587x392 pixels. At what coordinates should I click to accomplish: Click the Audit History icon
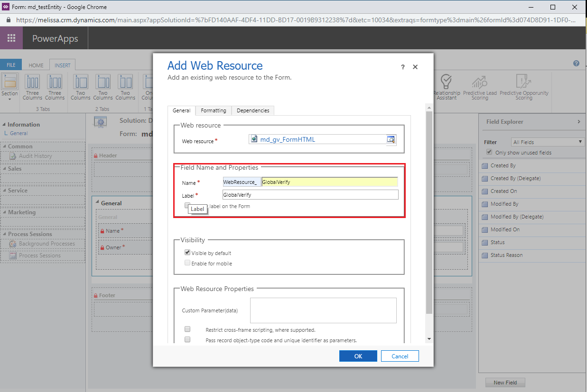[x=13, y=156]
